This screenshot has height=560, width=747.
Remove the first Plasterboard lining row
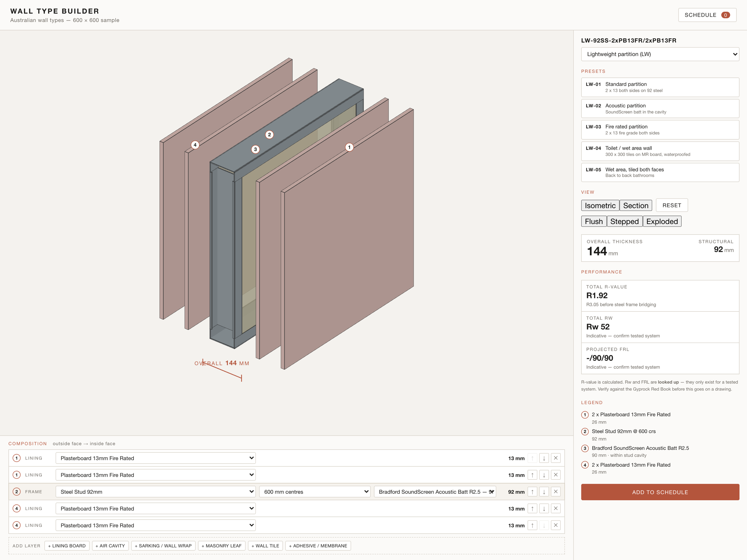[x=556, y=458]
